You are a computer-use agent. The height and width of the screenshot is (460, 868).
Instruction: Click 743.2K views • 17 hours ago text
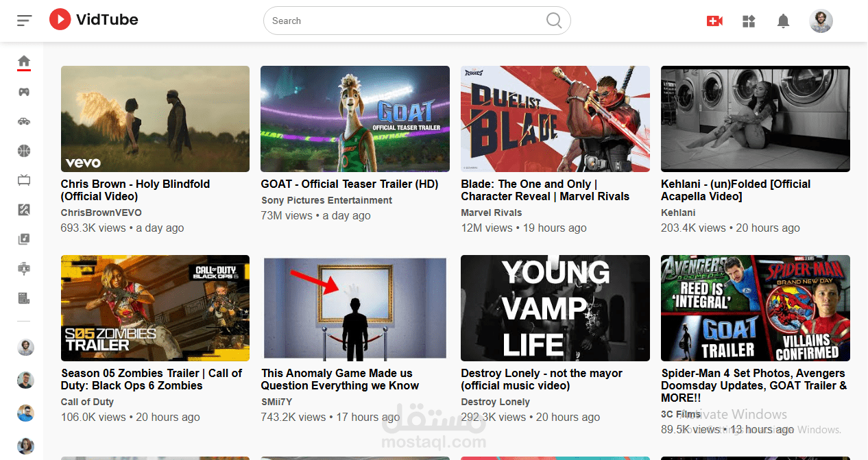pyautogui.click(x=330, y=417)
